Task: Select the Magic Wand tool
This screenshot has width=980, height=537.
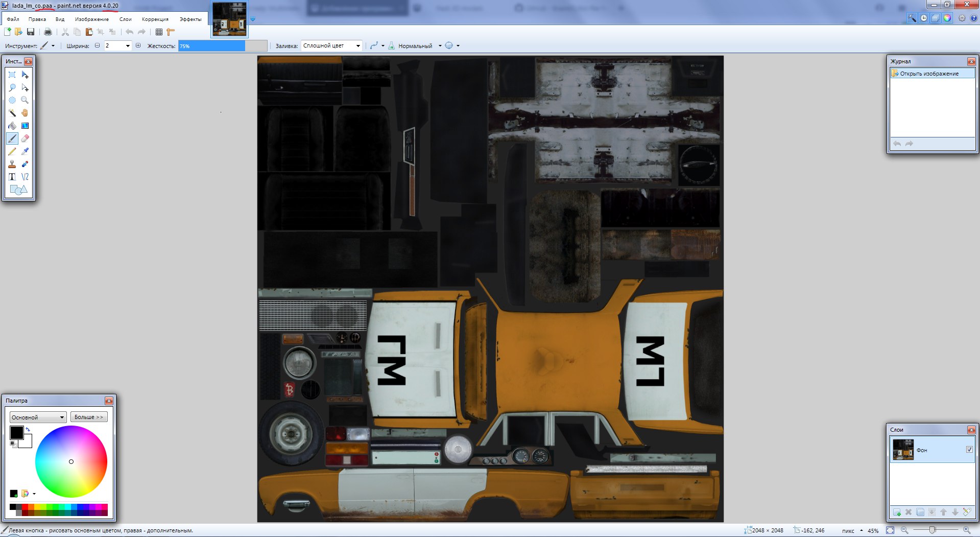Action: pos(12,113)
